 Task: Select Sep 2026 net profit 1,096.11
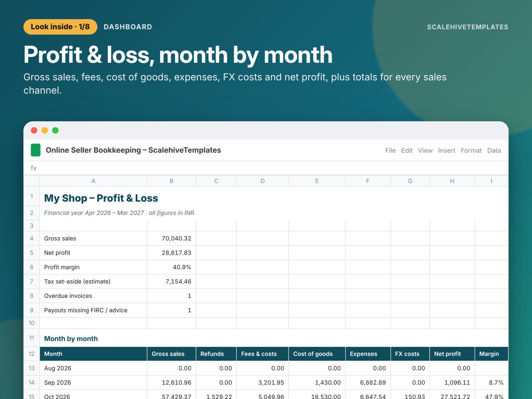(x=452, y=383)
